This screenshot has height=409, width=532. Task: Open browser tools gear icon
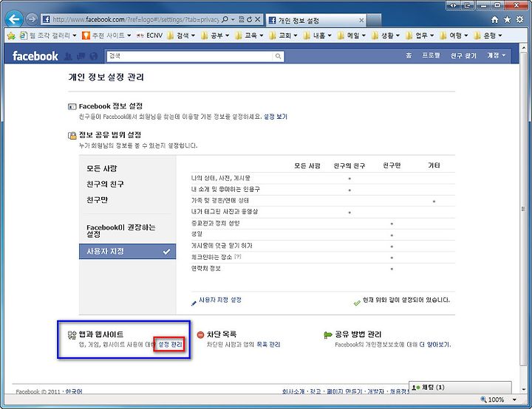coord(519,20)
